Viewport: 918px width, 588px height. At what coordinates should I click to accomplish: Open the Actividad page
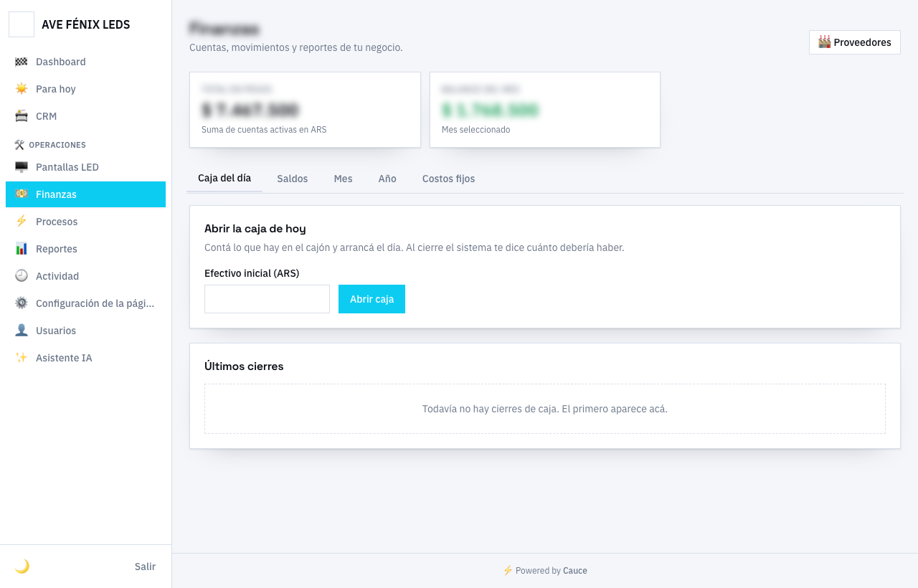(x=85, y=276)
